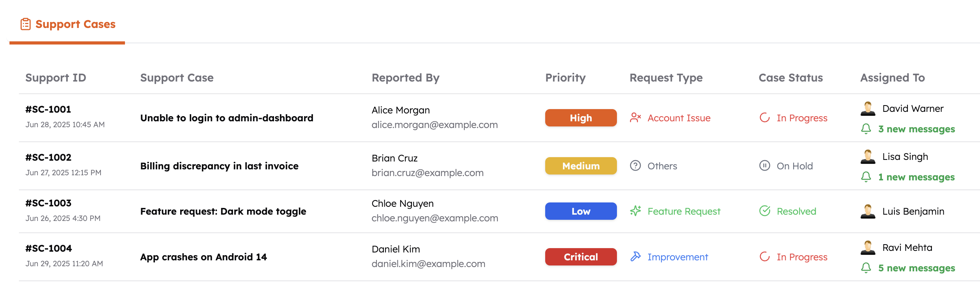Click the blue Low priority badge

[581, 211]
